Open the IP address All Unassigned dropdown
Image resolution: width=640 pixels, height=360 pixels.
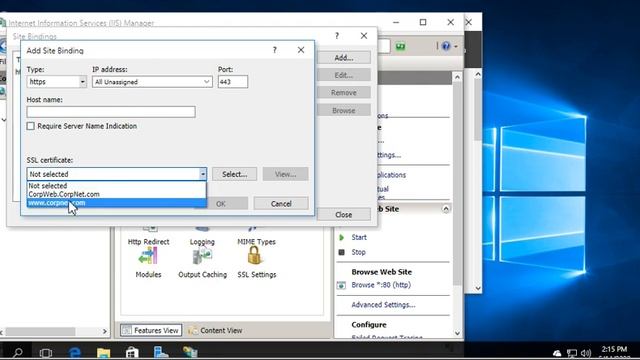207,82
